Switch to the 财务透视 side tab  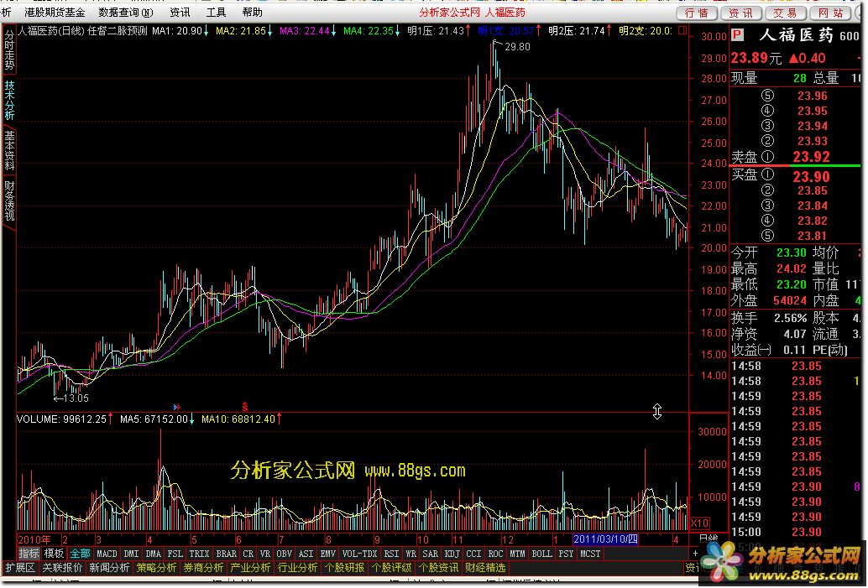pyautogui.click(x=9, y=200)
